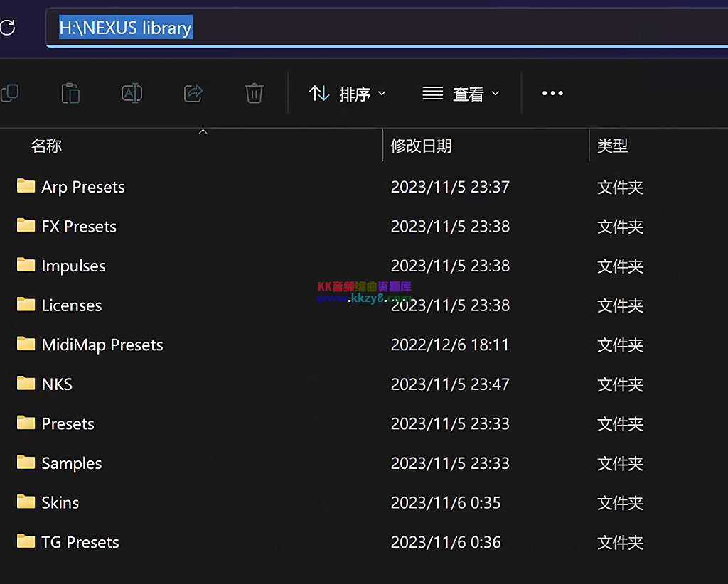This screenshot has height=584, width=728.
Task: Collapse the sort caret above the 名称 column
Action: point(203,131)
